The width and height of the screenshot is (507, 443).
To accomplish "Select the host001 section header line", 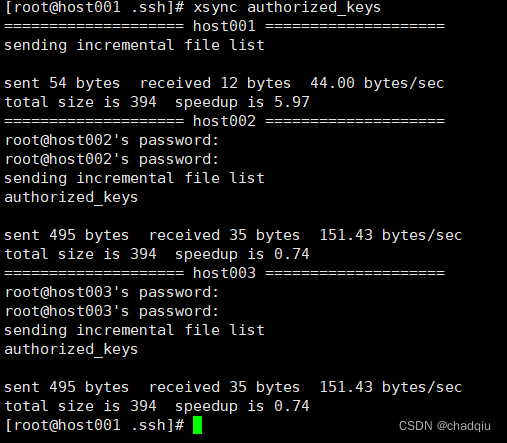I will pos(224,26).
